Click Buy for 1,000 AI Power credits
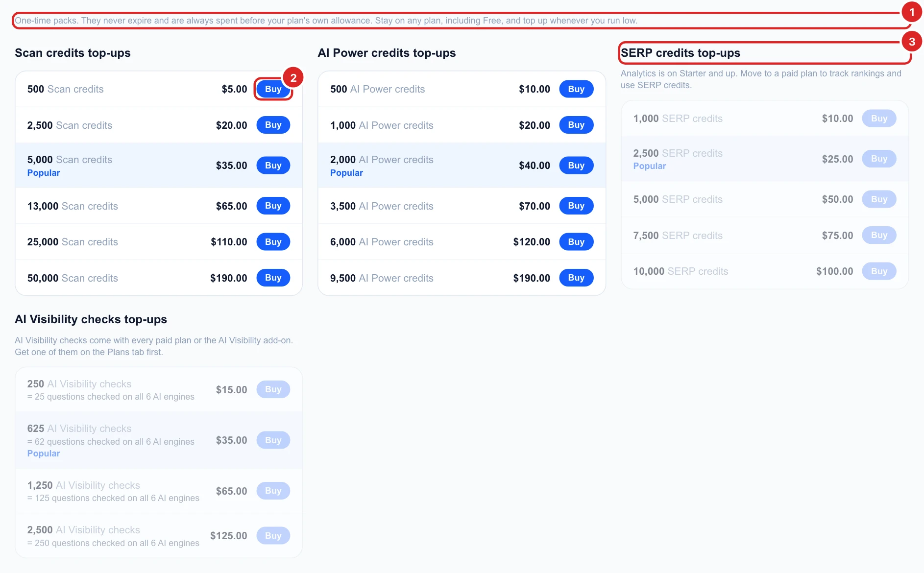924x573 pixels. tap(576, 125)
